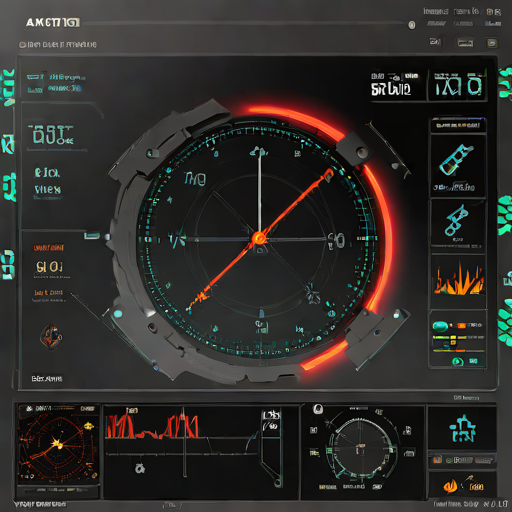512x512 pixels.
Task: Click the rightmost square icon in the top right toolbar
Action: (x=492, y=43)
